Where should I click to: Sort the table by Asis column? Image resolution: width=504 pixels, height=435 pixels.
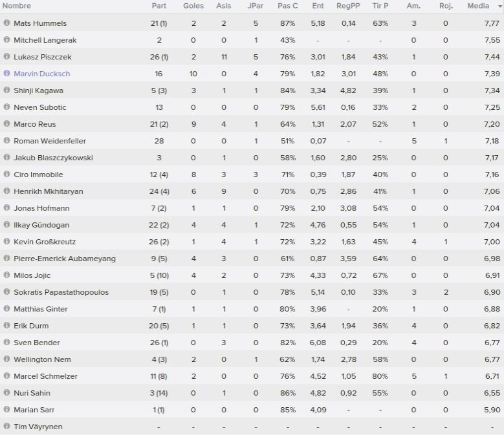223,6
